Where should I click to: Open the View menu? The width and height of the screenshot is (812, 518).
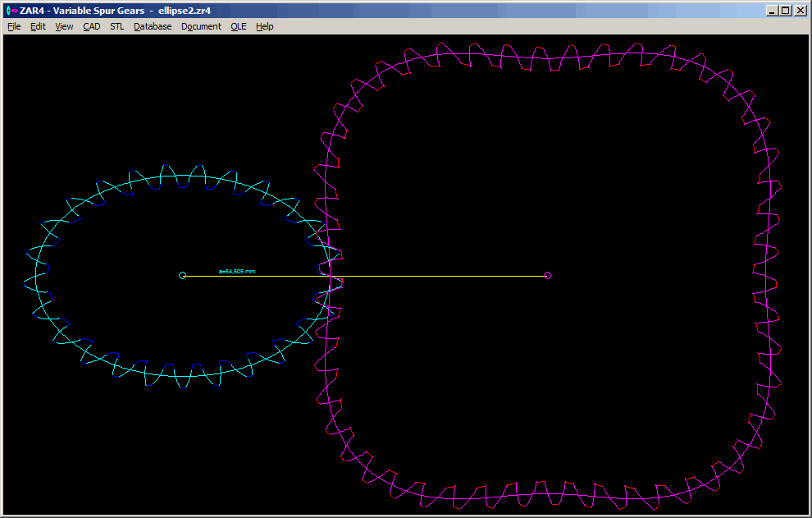(x=64, y=26)
